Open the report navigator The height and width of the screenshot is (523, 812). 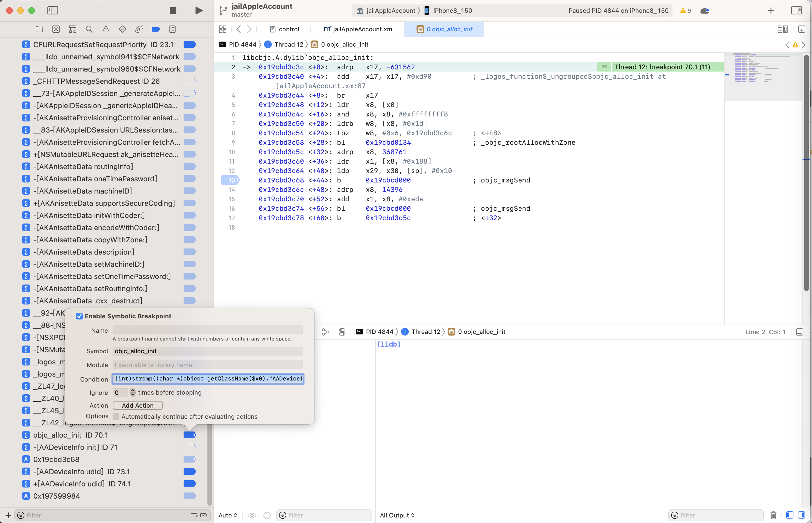pyautogui.click(x=172, y=29)
